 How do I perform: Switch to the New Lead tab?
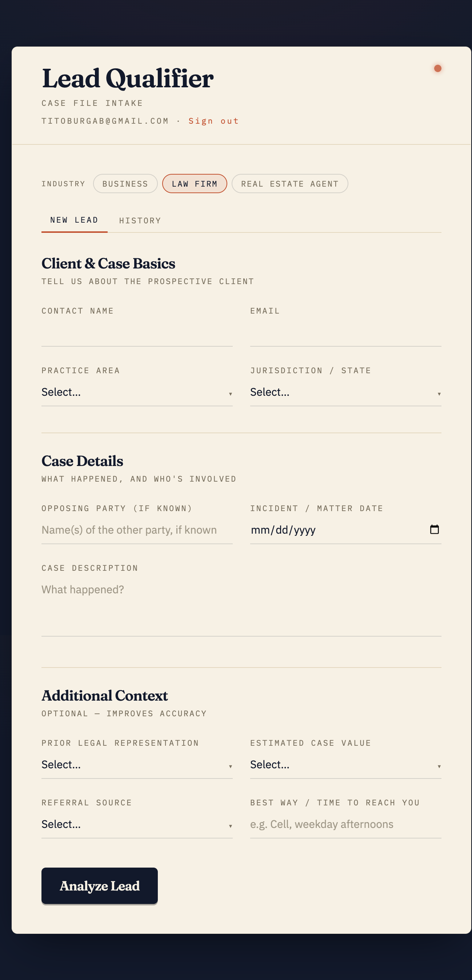click(74, 220)
